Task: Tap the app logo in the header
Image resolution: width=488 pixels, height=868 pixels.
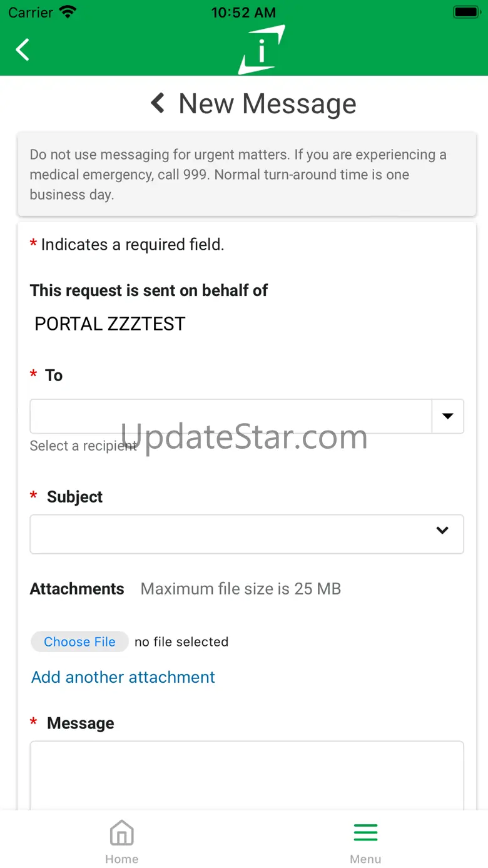Action: tap(262, 50)
